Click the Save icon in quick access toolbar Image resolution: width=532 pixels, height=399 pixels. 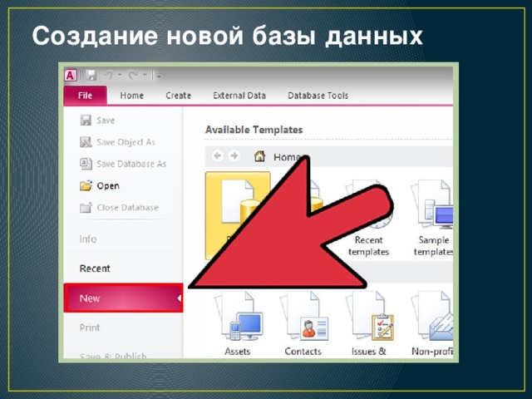(91, 75)
